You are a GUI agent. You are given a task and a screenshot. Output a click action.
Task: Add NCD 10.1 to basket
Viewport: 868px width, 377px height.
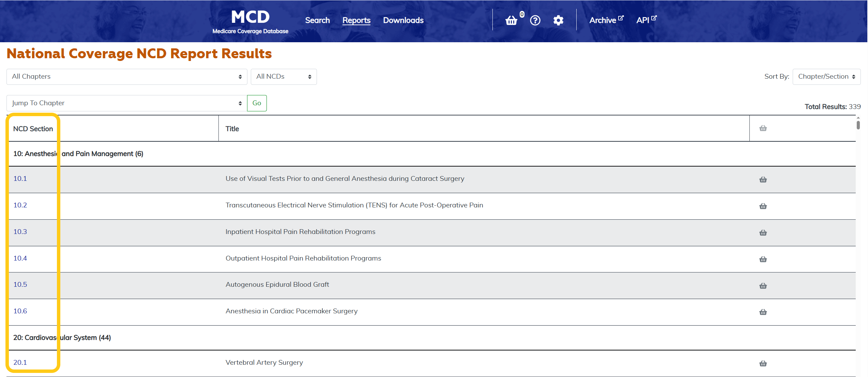(x=763, y=179)
